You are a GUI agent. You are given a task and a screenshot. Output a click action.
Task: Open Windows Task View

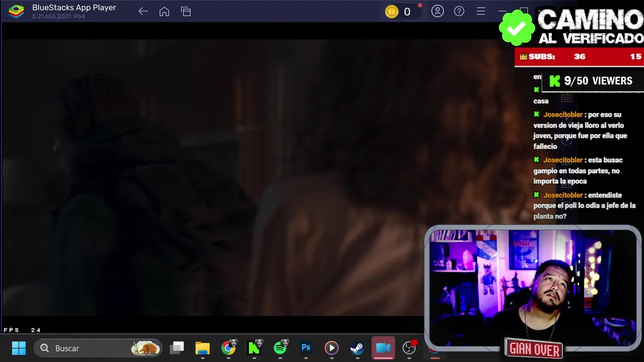tap(177, 348)
